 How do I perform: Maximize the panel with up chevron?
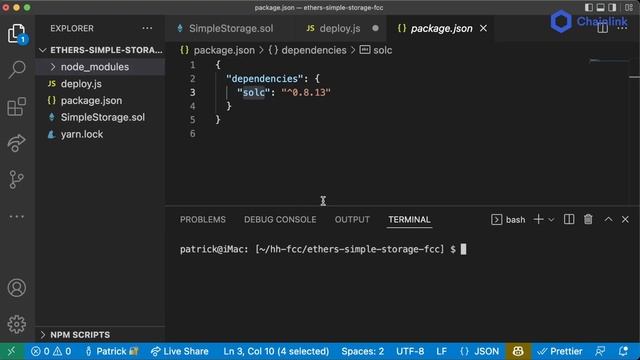tap(609, 219)
